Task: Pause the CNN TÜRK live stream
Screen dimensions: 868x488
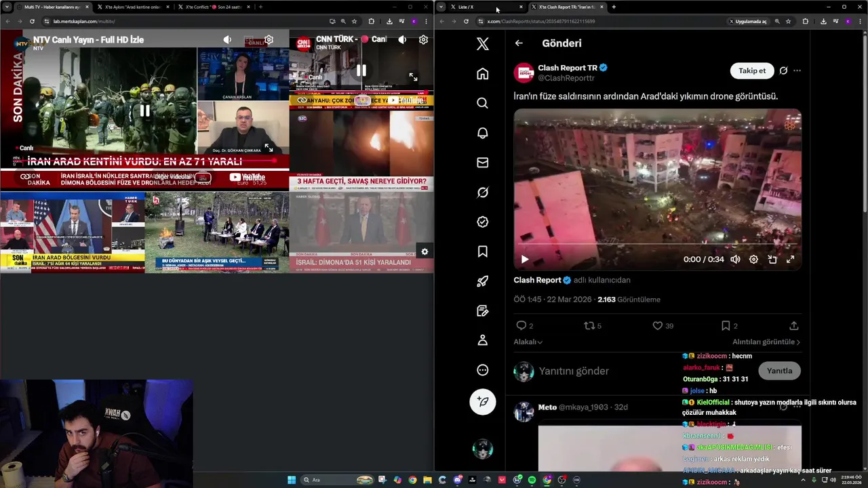Action: coord(361,70)
